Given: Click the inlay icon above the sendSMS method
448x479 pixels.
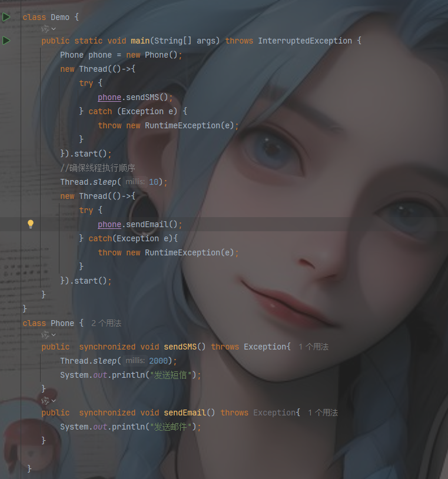Looking at the screenshot, I should (45, 335).
